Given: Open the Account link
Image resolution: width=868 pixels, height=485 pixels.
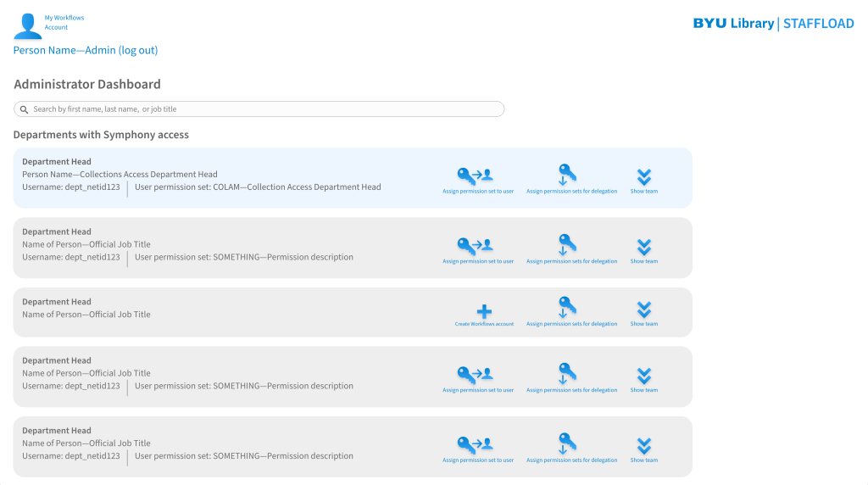Looking at the screenshot, I should [56, 28].
